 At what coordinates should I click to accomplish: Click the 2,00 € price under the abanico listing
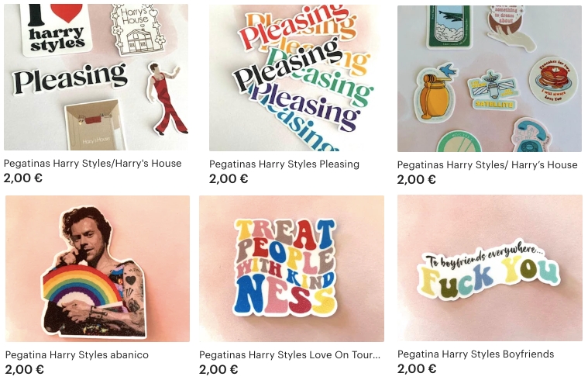(x=24, y=369)
